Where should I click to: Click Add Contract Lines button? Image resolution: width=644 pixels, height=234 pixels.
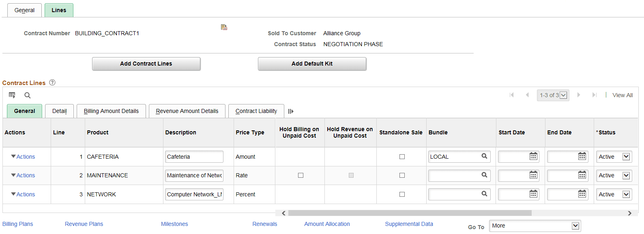(146, 64)
